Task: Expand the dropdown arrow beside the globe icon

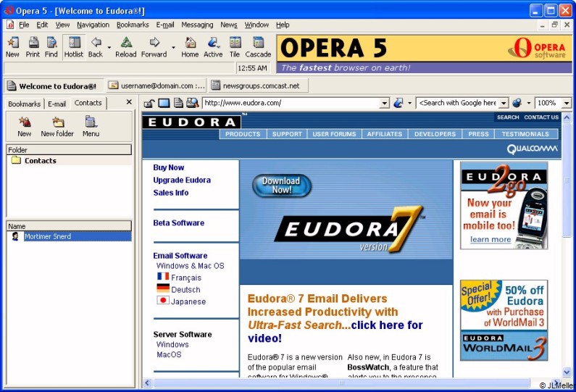Action: (x=529, y=103)
